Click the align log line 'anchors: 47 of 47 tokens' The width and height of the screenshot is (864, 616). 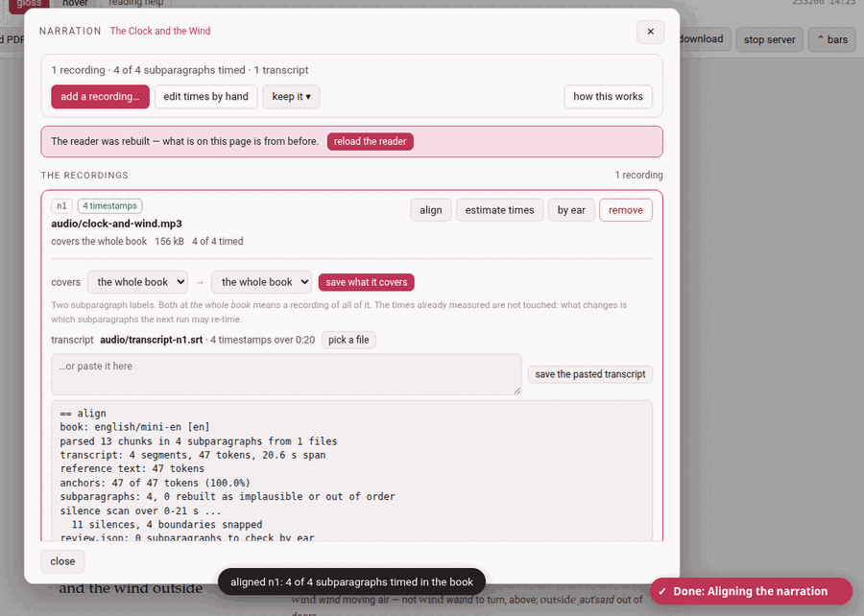point(155,483)
